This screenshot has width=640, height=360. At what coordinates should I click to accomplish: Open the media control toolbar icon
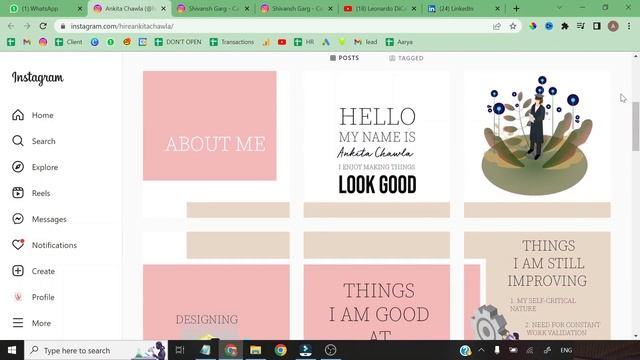[x=581, y=26]
